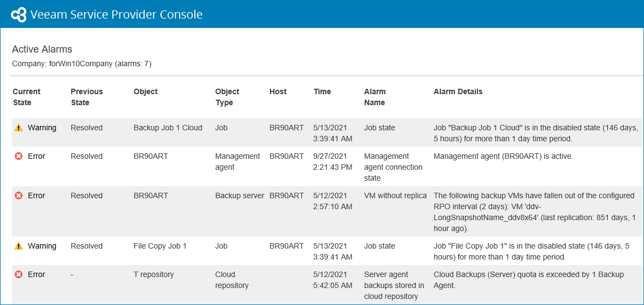This screenshot has height=305, width=644.
Task: Click the Previous State column header
Action: (87, 97)
